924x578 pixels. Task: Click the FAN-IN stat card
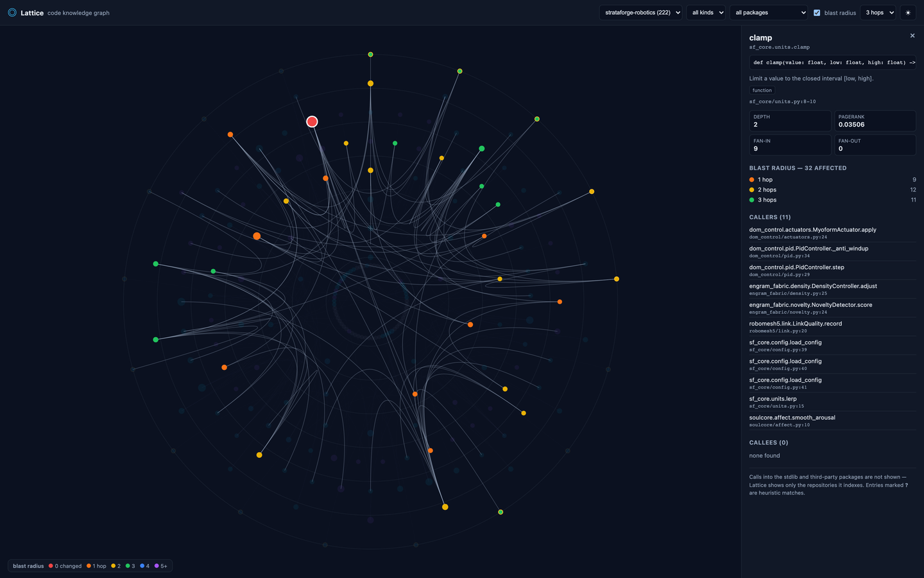790,145
